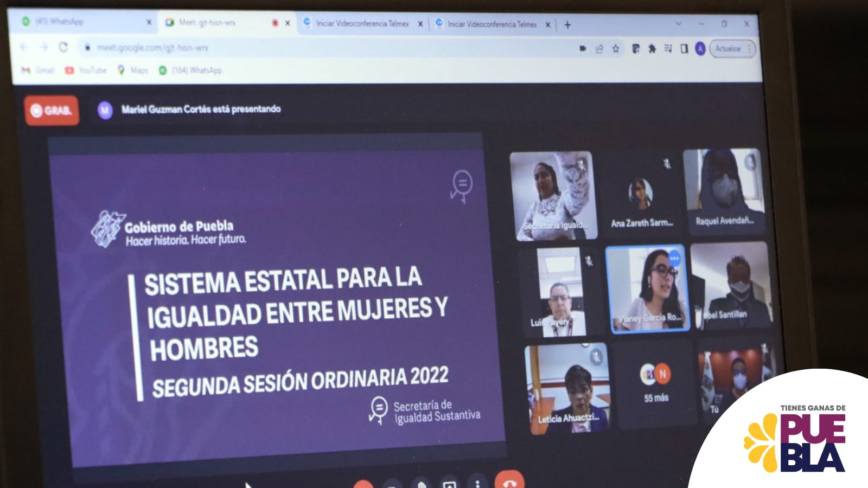Click the raise hand icon

click(421, 483)
